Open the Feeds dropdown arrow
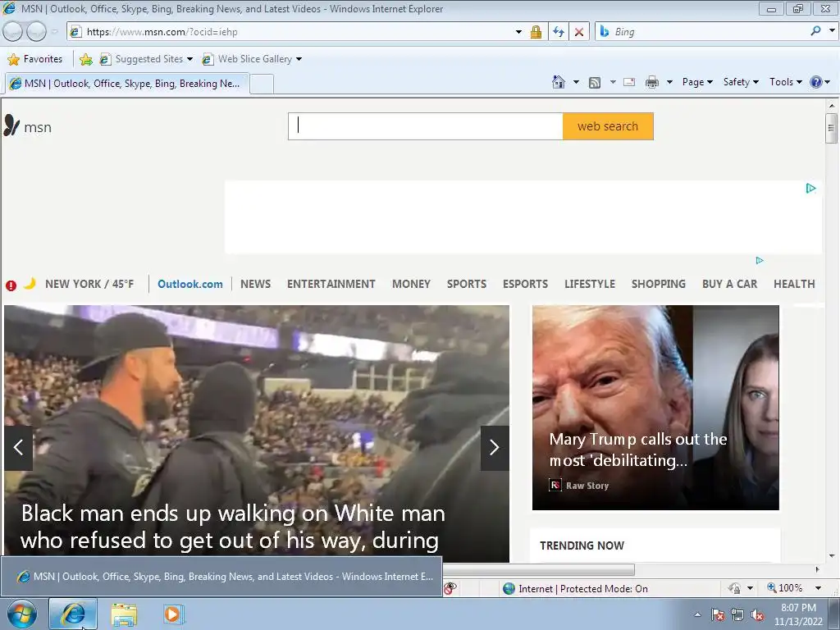 613,83
